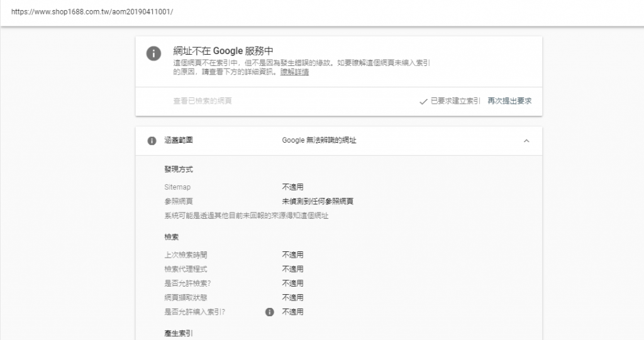Click the checkmark icon beside 已要求建立索引
The image size is (644, 340).
[423, 101]
